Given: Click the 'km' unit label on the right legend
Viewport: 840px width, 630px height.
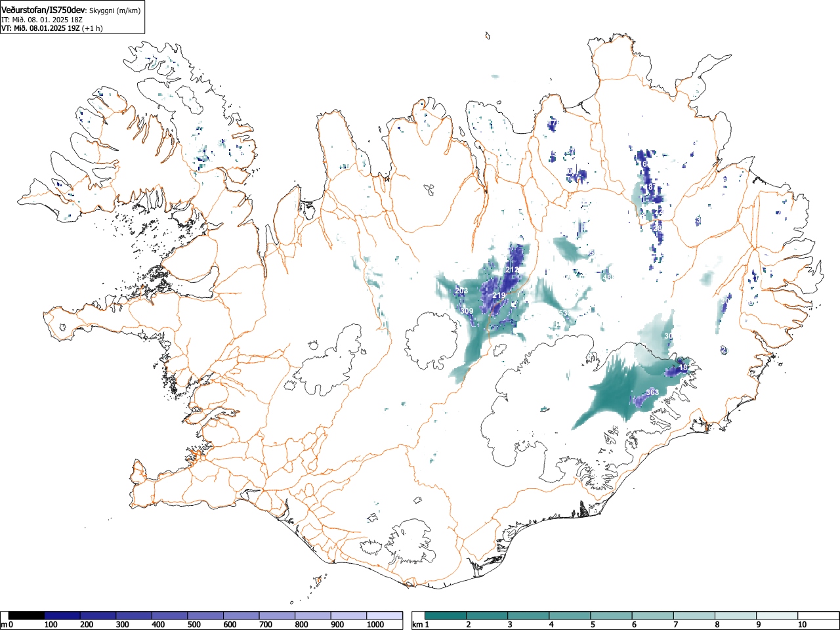Looking at the screenshot, I should pyautogui.click(x=417, y=625).
